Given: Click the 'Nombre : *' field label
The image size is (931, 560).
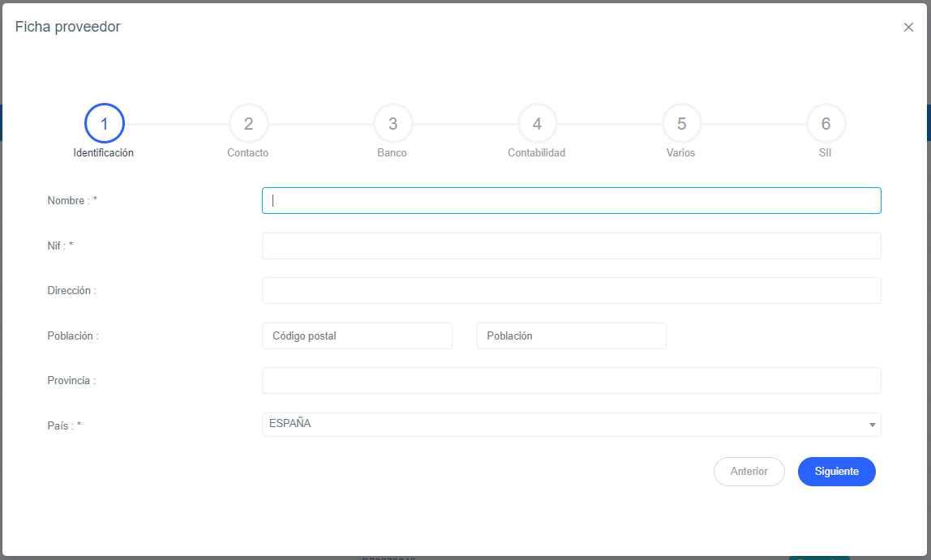Looking at the screenshot, I should pos(72,201).
